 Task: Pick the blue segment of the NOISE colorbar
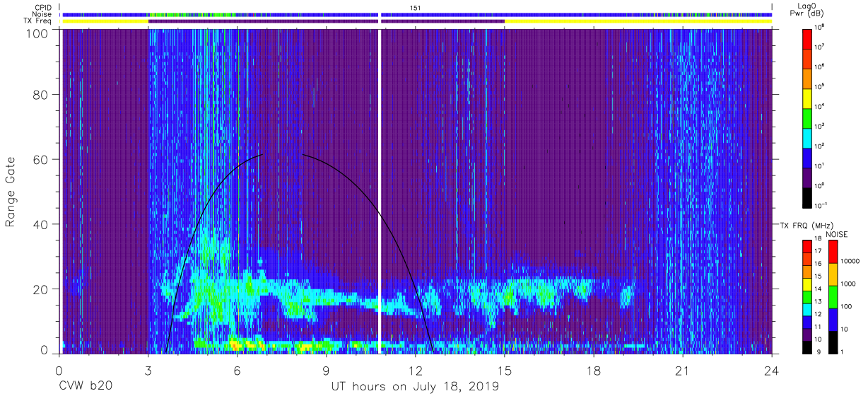(x=831, y=318)
